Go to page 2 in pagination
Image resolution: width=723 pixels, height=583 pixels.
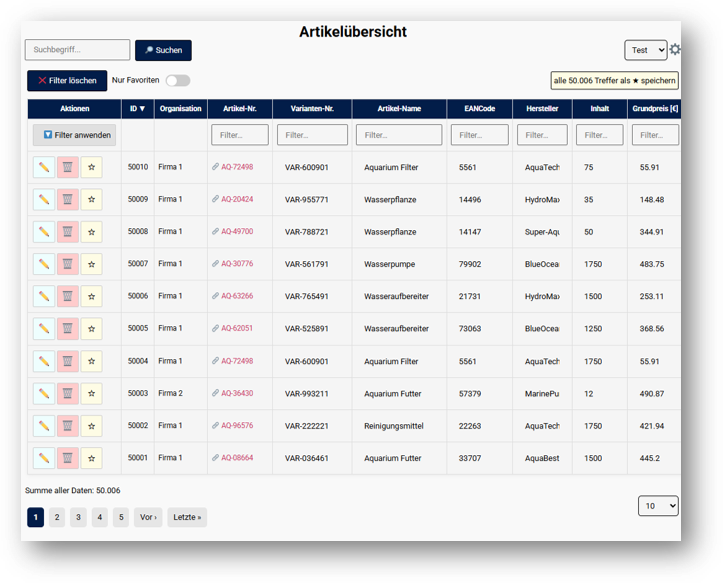(x=57, y=517)
